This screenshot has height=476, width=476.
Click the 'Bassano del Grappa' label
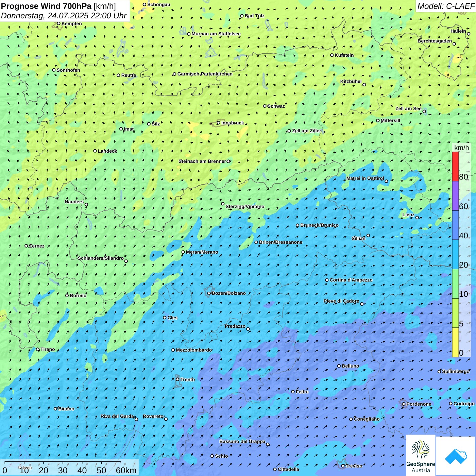[x=242, y=441]
